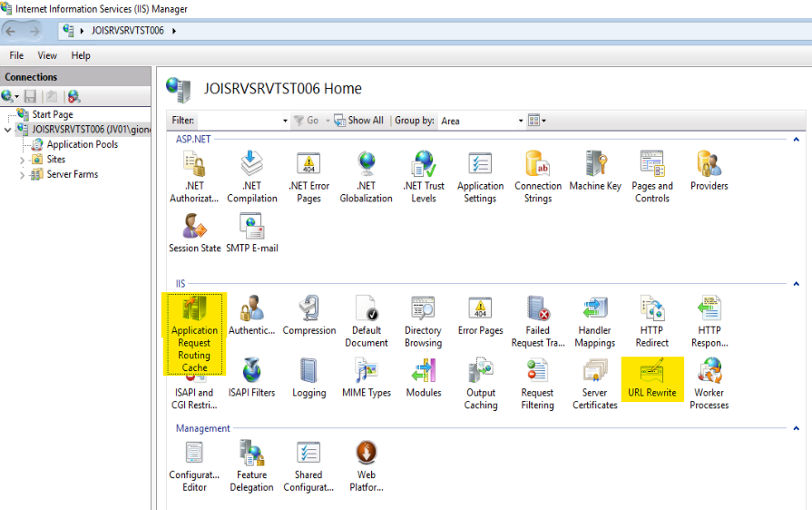Open the URL Rewrite feature
Viewport: 812px width, 510px height.
652,379
